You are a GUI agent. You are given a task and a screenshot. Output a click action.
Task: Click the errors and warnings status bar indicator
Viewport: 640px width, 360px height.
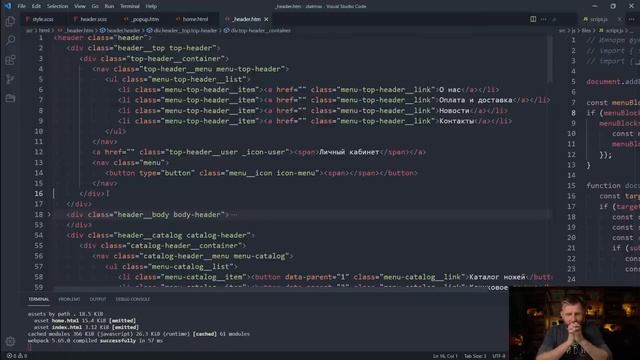click(16, 356)
